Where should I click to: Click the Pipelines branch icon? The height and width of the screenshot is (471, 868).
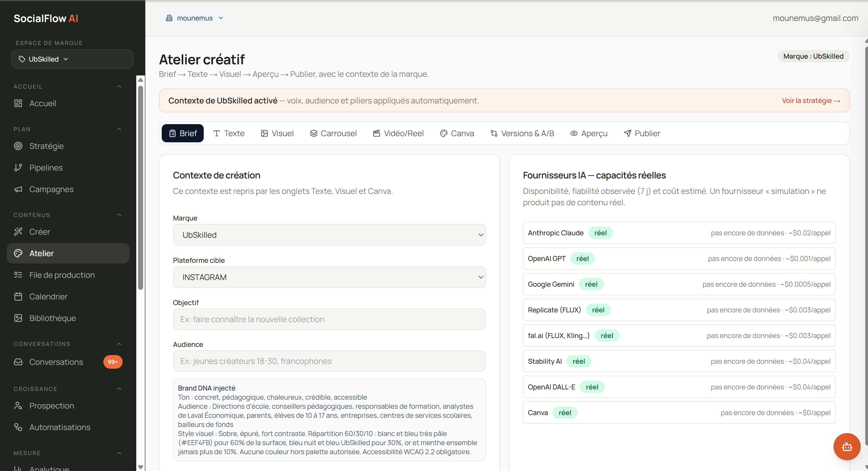click(18, 168)
